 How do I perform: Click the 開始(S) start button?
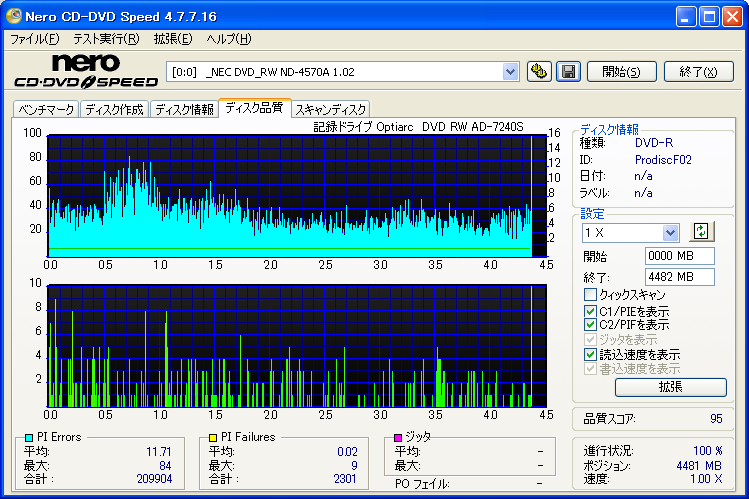click(621, 72)
